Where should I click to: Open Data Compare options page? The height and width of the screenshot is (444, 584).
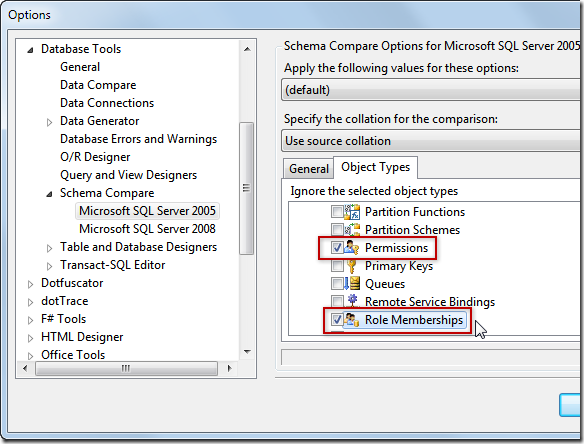pyautogui.click(x=98, y=85)
